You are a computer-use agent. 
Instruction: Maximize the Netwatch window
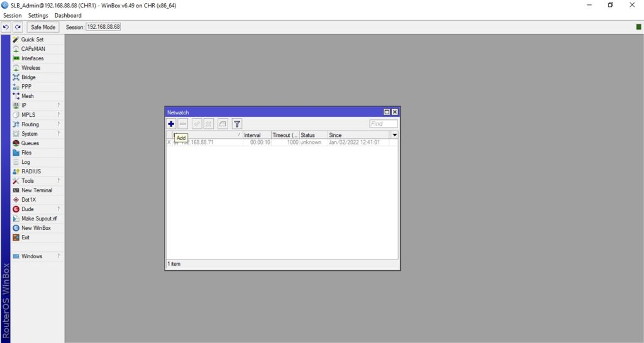[x=387, y=112]
